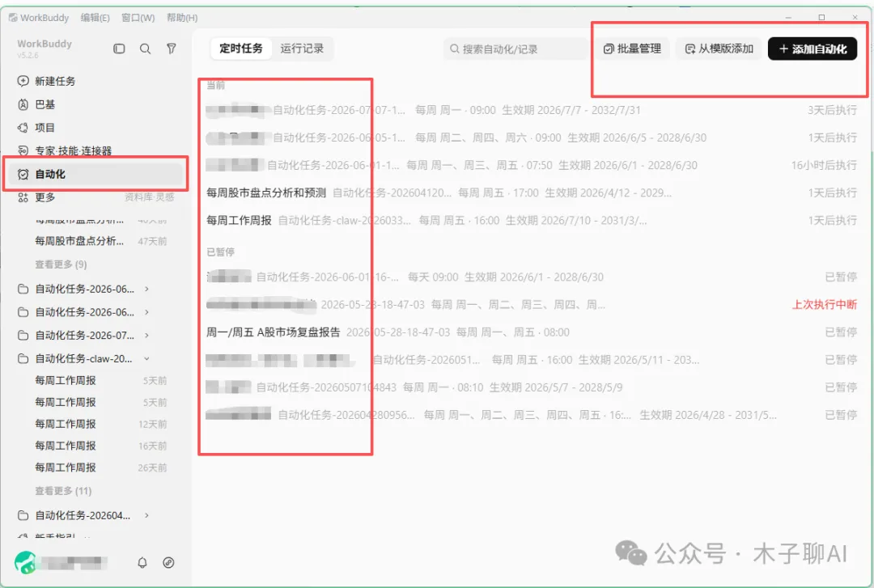Click the 自动化 clock icon
This screenshot has height=588, width=874.
coord(23,174)
